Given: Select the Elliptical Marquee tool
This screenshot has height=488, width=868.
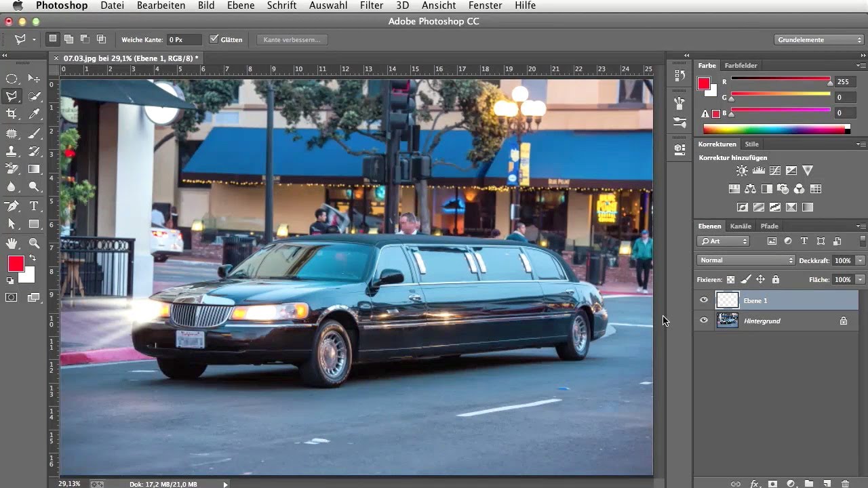Looking at the screenshot, I should (12, 79).
